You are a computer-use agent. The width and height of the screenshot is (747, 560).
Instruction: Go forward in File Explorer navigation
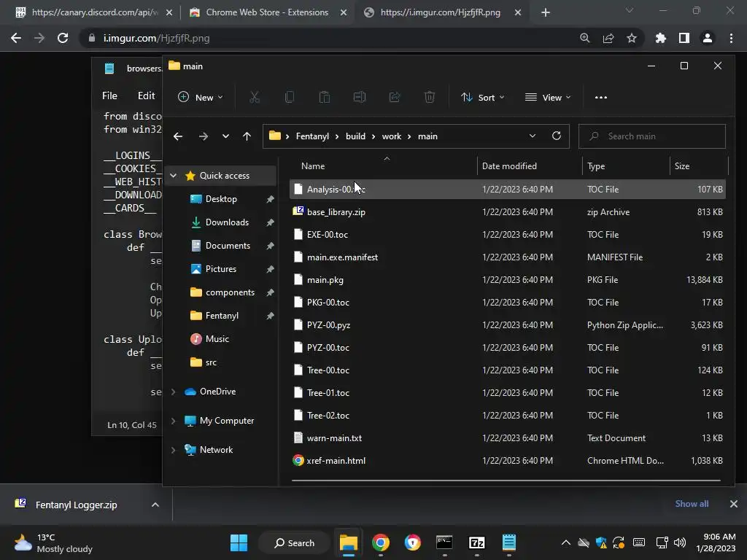[x=204, y=136]
